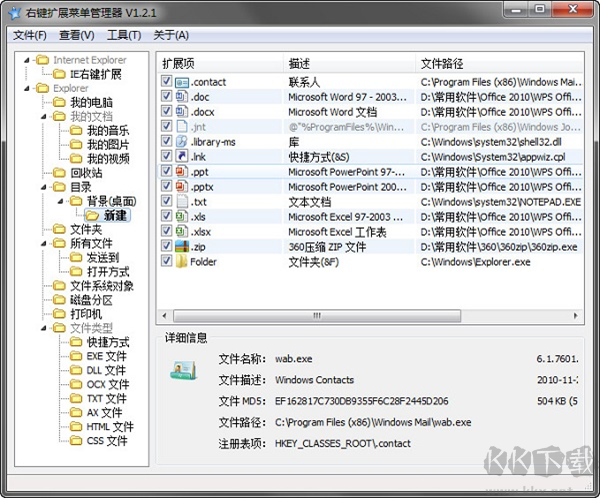The height and width of the screenshot is (498, 600).
Task: Disable the .xlsx checkbox
Action: click(166, 231)
